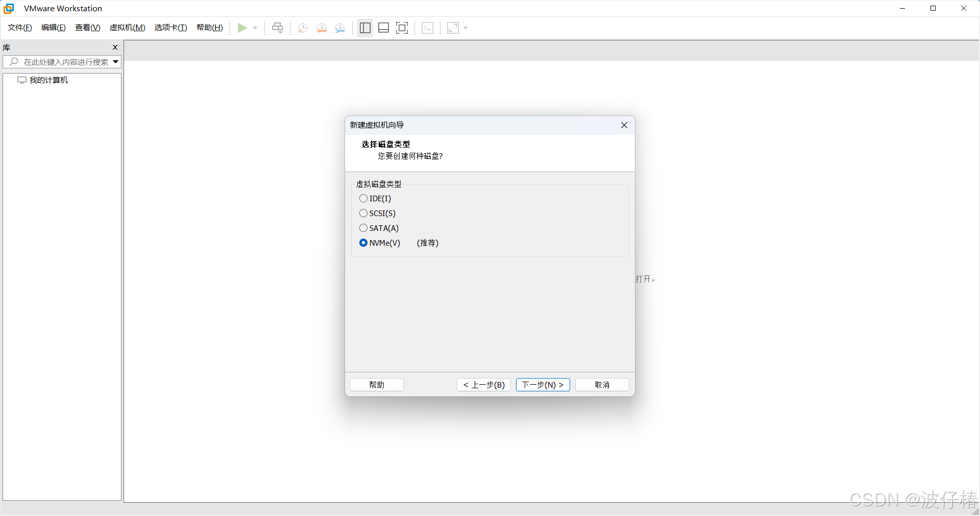Open the stretch display dropdown arrow
Screen dimensions: 980x516
coord(465,28)
